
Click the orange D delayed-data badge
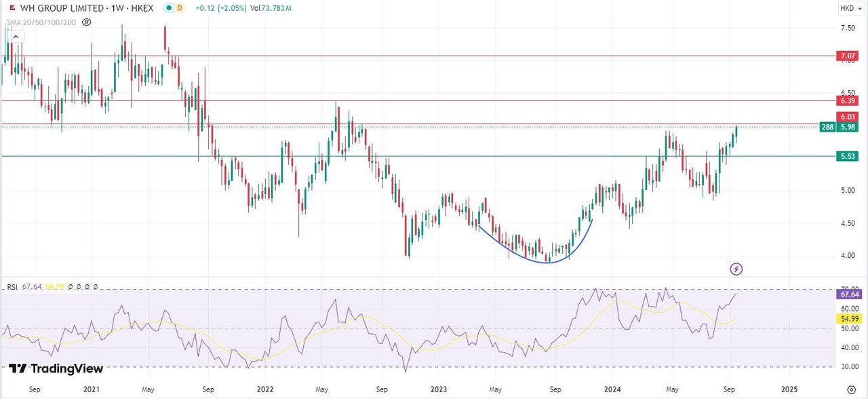[179, 8]
